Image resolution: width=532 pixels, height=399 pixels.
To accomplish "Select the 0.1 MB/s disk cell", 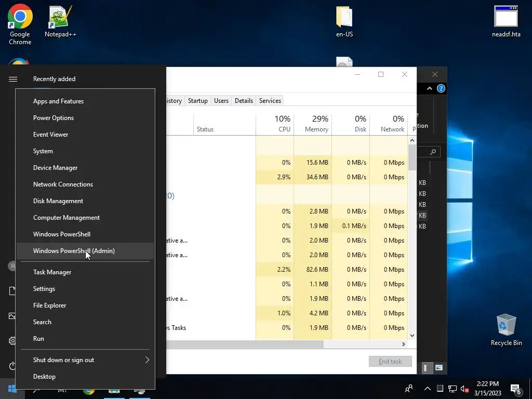I will [351, 226].
